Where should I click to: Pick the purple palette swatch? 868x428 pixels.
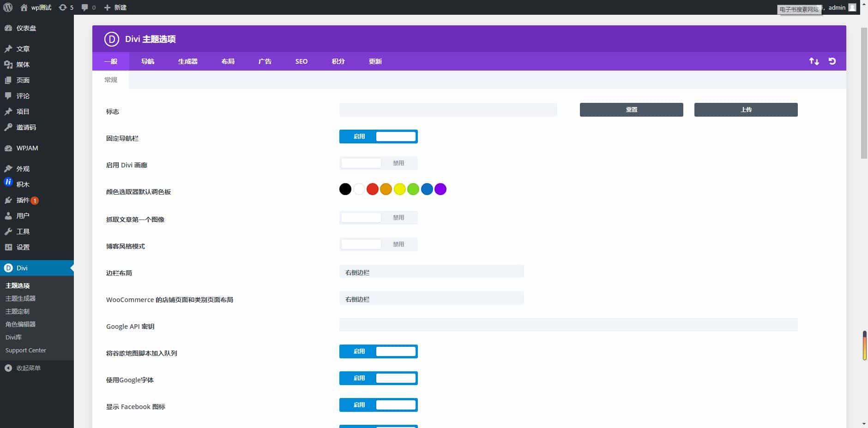(440, 189)
